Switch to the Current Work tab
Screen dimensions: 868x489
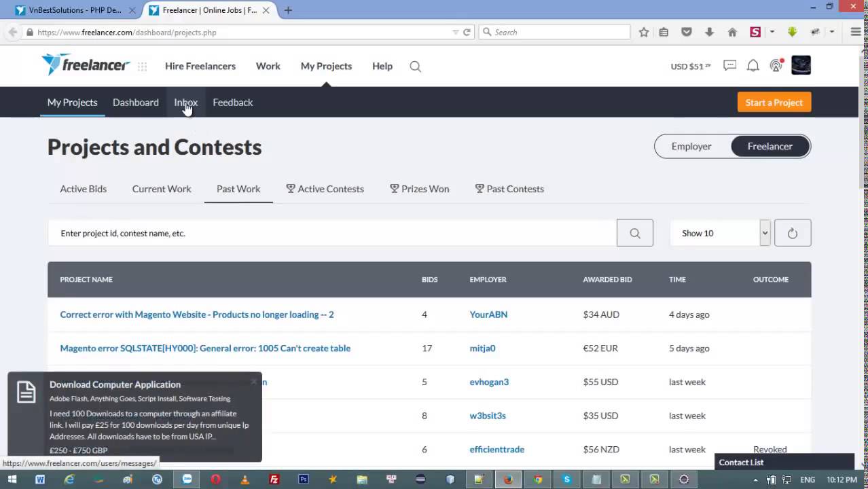[x=162, y=189]
